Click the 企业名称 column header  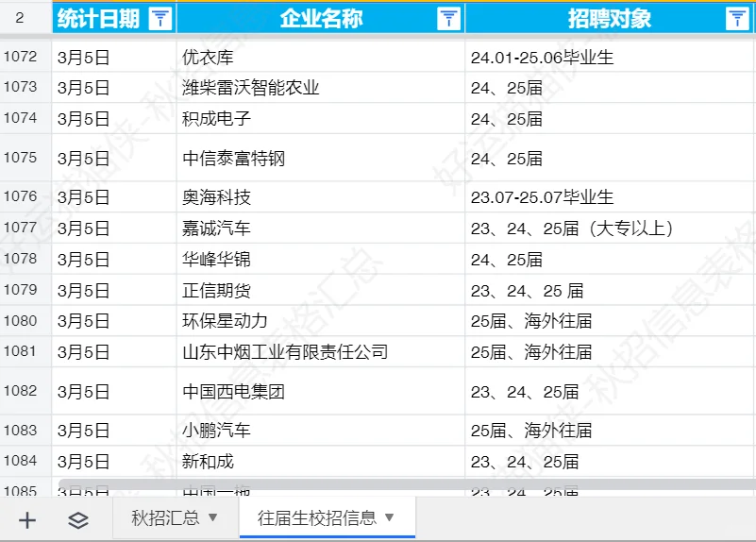point(321,19)
